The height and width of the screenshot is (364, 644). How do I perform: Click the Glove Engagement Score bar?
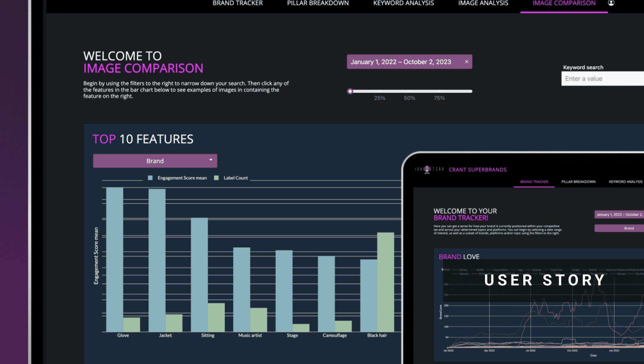(115, 259)
